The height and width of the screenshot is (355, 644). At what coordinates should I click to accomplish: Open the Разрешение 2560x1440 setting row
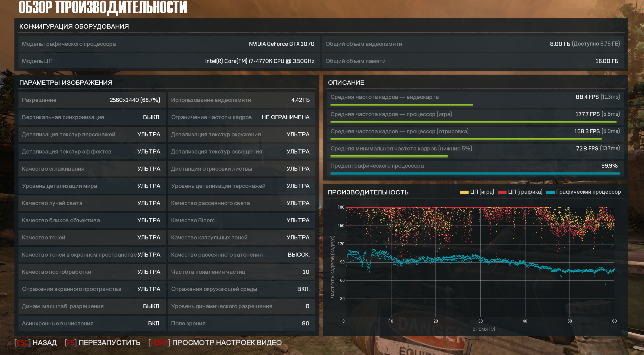(x=92, y=100)
